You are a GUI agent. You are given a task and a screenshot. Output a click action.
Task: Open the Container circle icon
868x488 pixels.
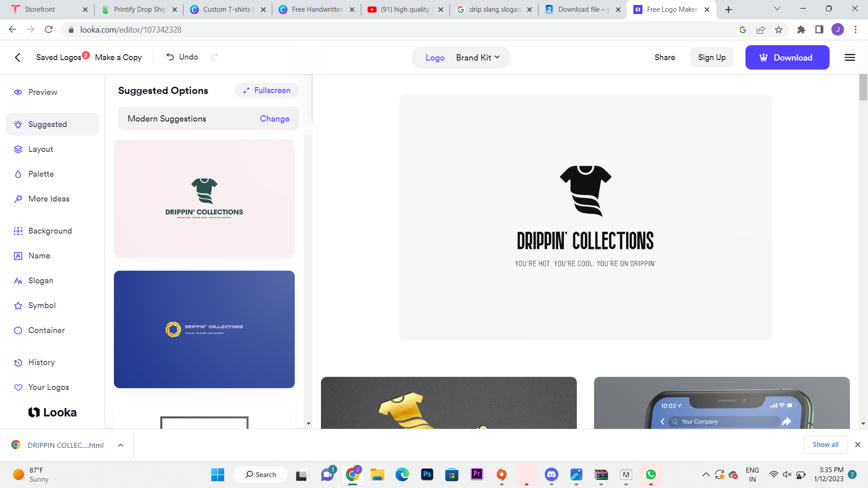[x=18, y=330]
